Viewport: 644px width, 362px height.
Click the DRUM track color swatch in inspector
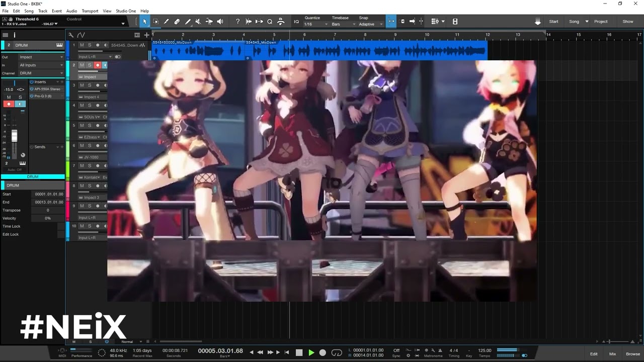[x=3, y=45]
